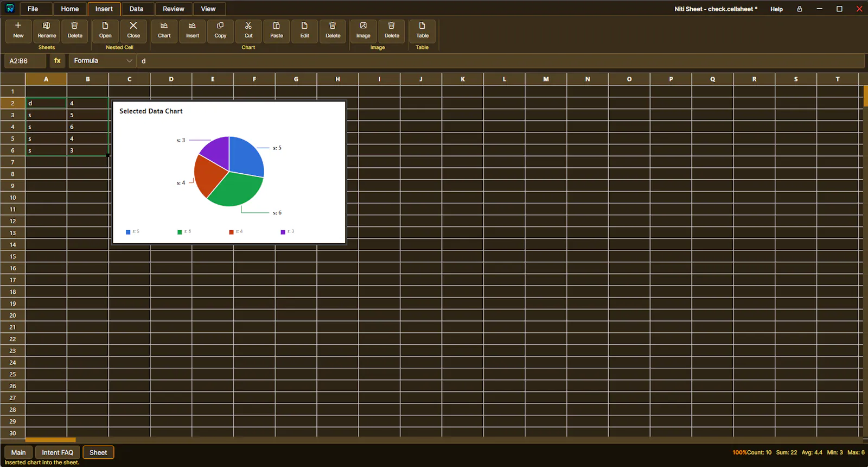Click the Table icon

coord(423,30)
